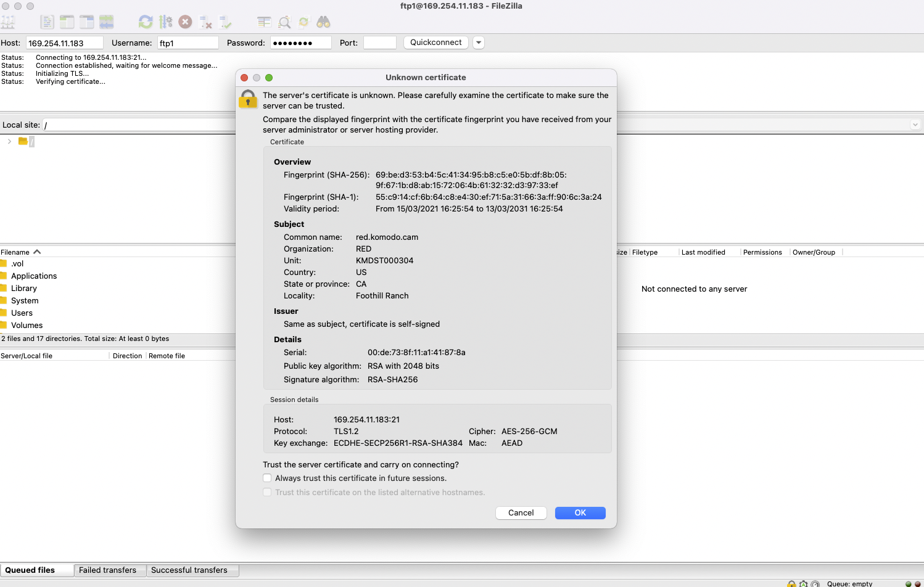Click the empty Port field
Viewport: 924px width, 587px height.
coord(380,43)
